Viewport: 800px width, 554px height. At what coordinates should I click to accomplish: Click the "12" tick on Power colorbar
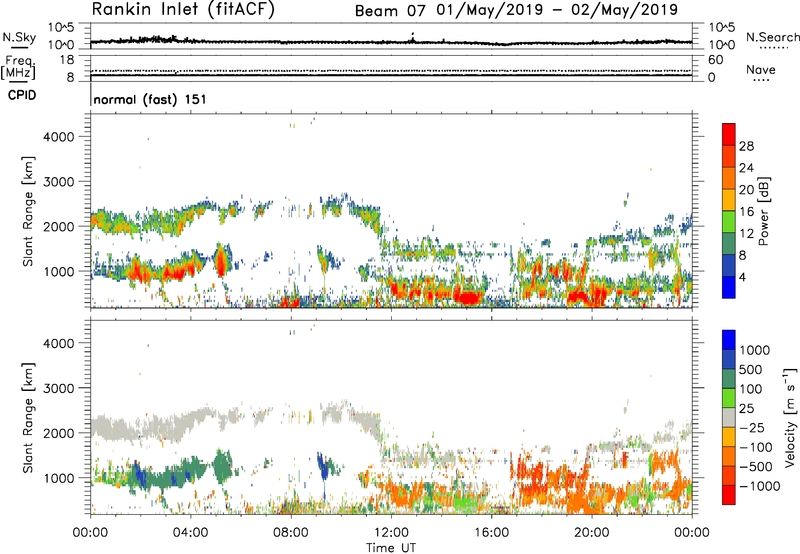[x=746, y=234]
